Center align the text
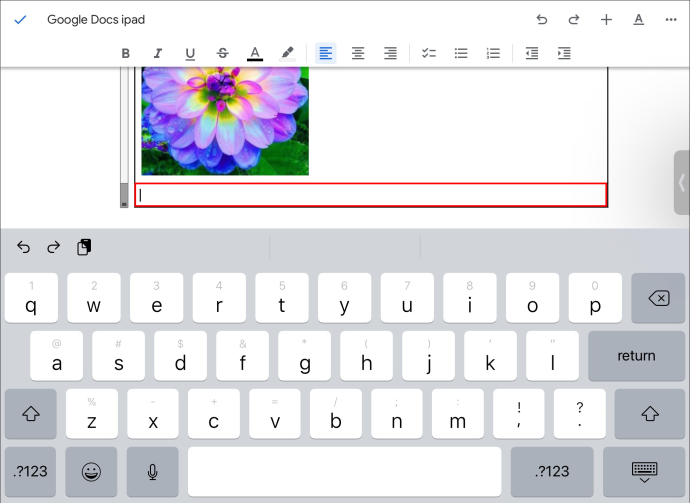This screenshot has width=690, height=503. (358, 53)
